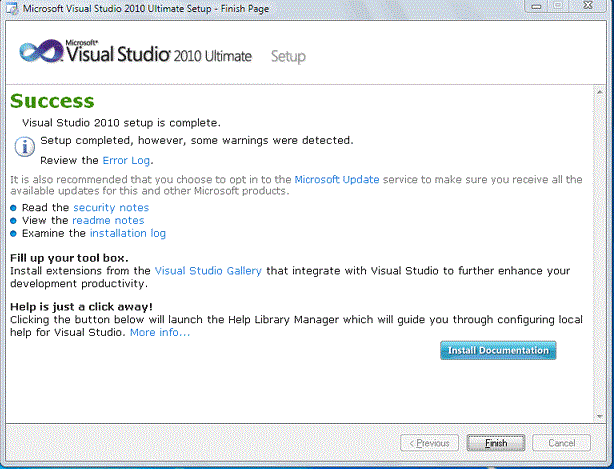
Task: Click the green Success heading
Action: 52,101
